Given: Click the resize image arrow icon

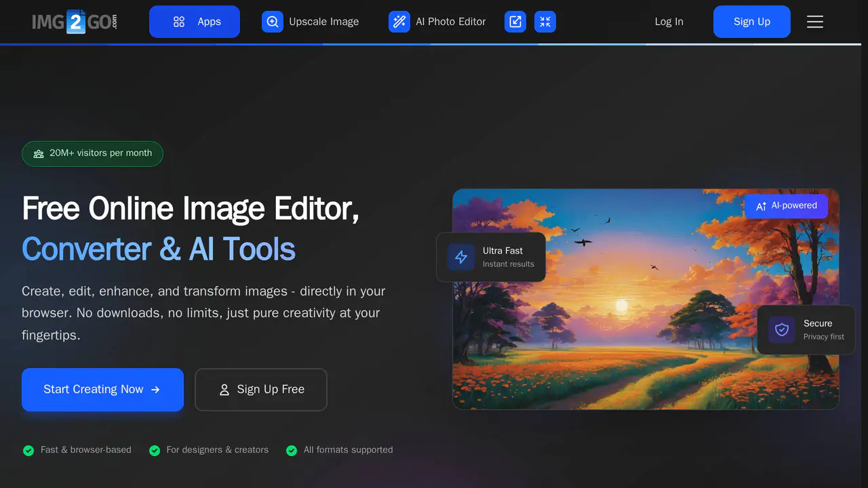Looking at the screenshot, I should 515,22.
